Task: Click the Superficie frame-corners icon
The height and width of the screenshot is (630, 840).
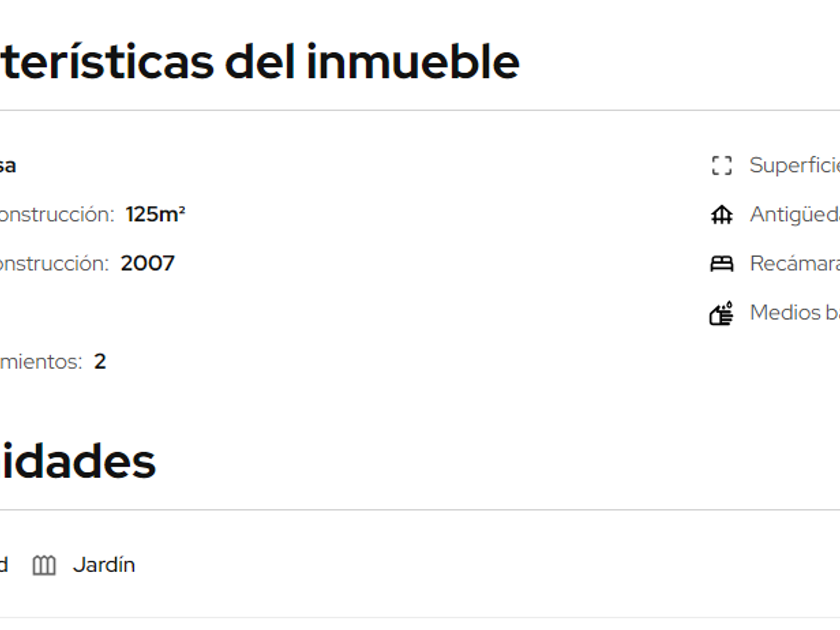Action: [x=721, y=166]
